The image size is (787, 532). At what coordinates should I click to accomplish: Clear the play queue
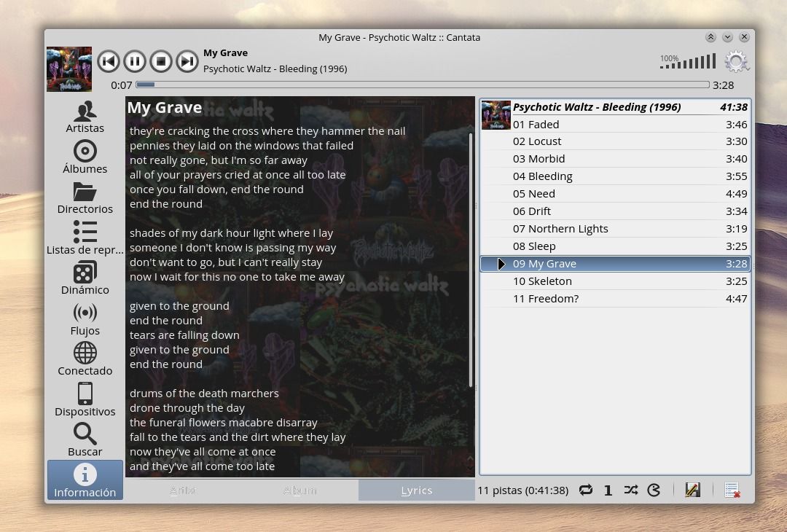[x=732, y=490]
